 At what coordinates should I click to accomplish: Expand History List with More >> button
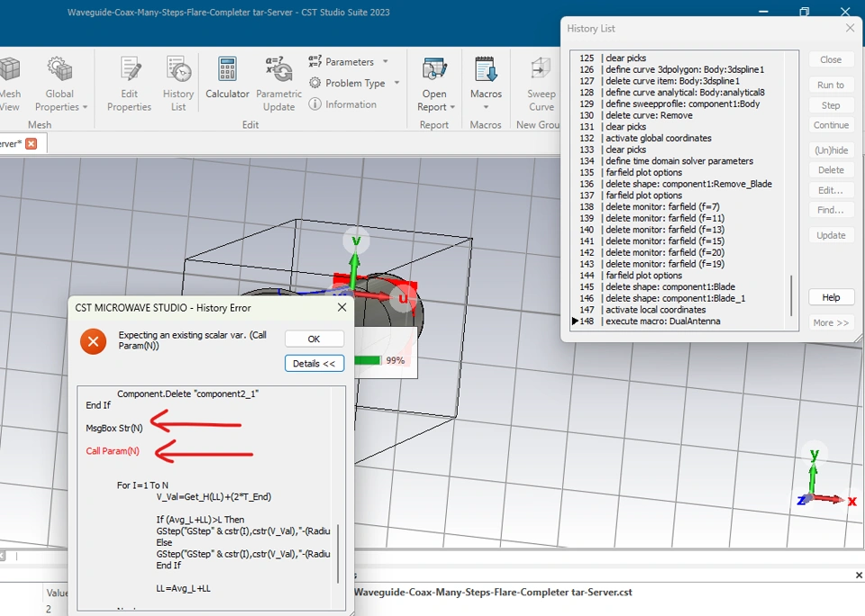click(x=831, y=322)
